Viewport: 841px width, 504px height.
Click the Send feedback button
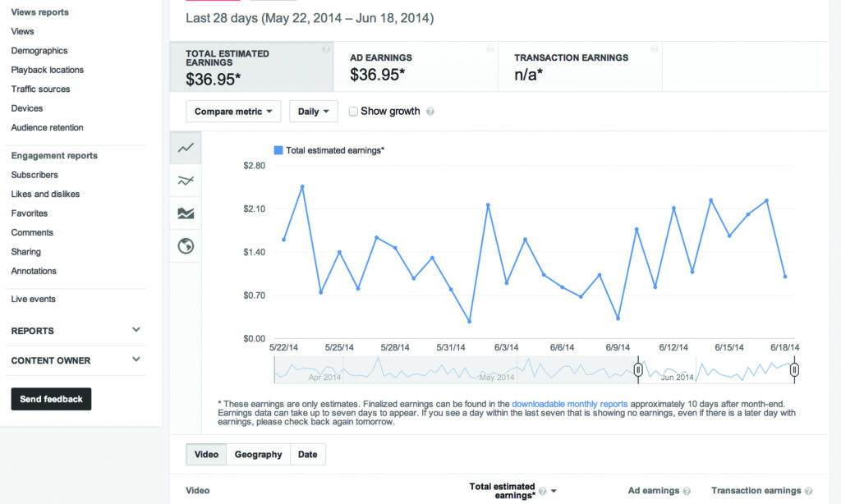51,399
